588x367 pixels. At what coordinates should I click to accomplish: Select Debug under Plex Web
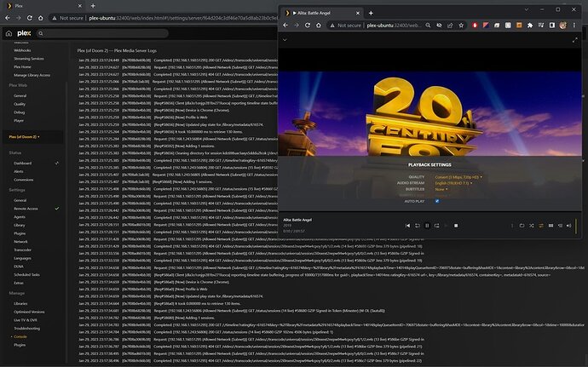point(19,112)
